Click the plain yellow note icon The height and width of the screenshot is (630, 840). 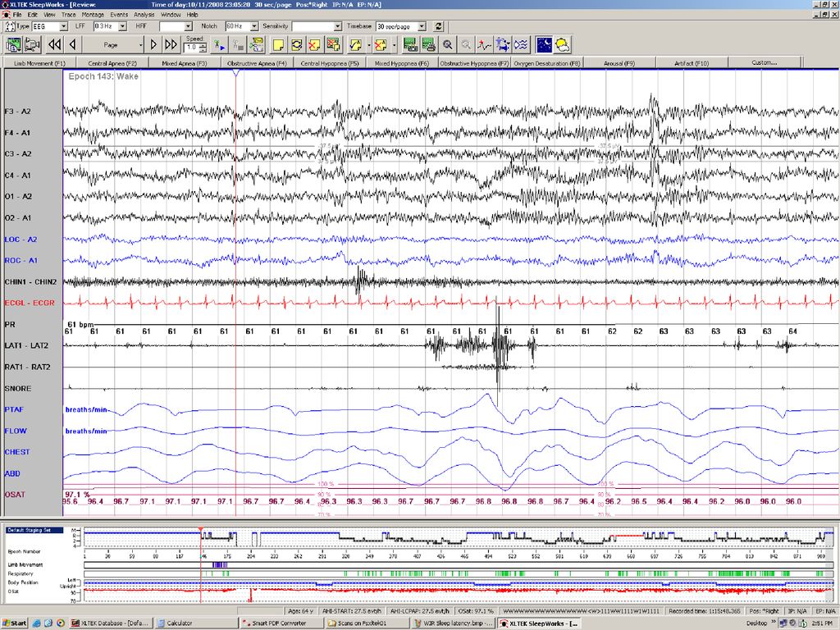[x=279, y=45]
